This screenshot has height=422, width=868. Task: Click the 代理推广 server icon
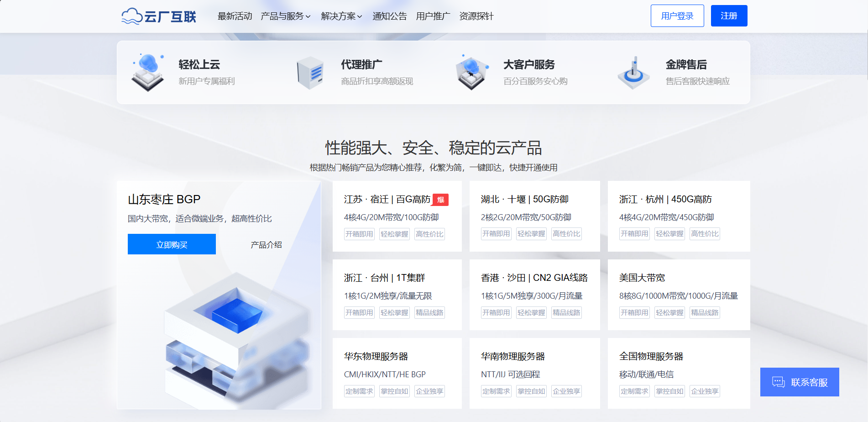[310, 72]
